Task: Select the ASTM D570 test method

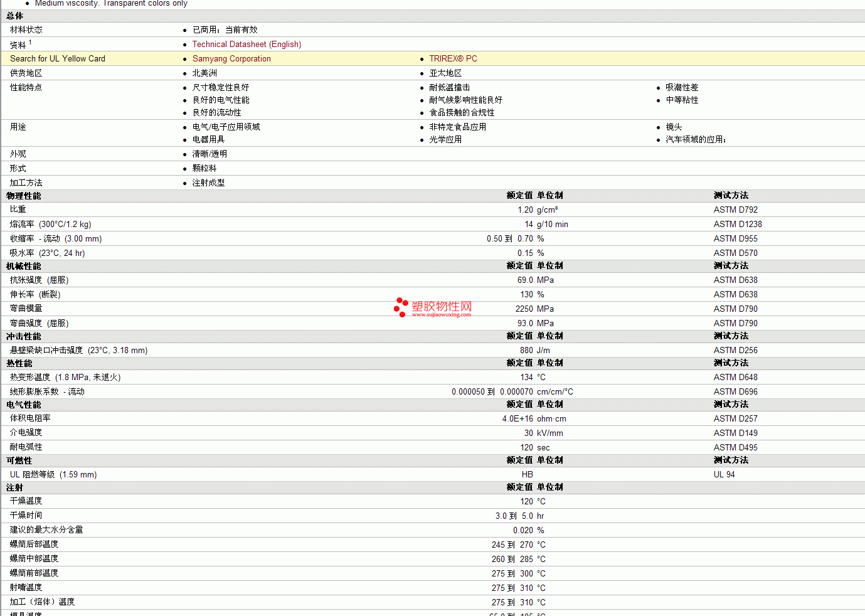Action: [736, 253]
